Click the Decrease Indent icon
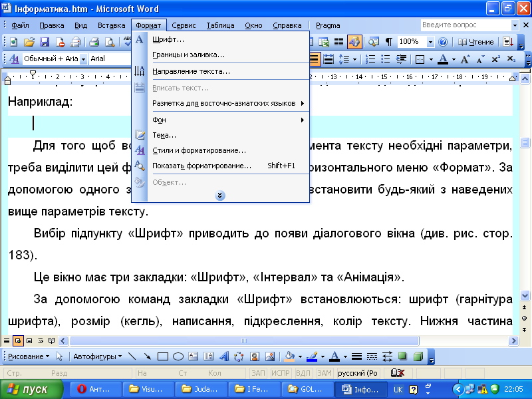 tap(402, 59)
